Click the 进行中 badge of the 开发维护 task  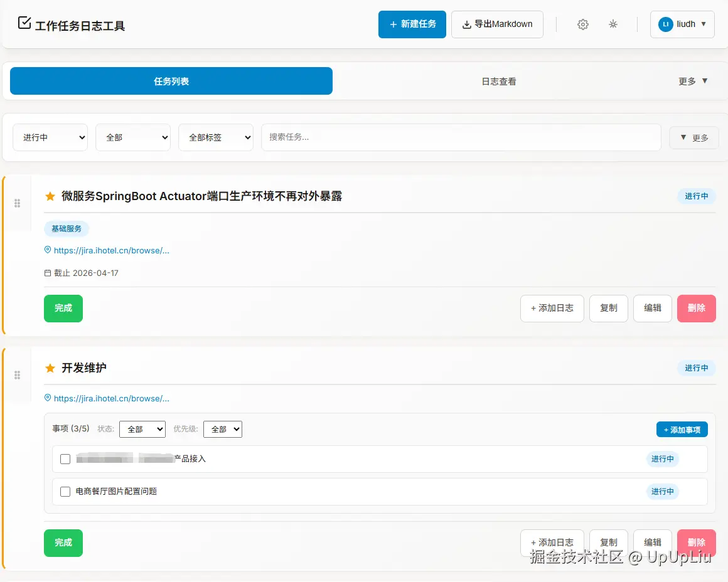pos(697,368)
